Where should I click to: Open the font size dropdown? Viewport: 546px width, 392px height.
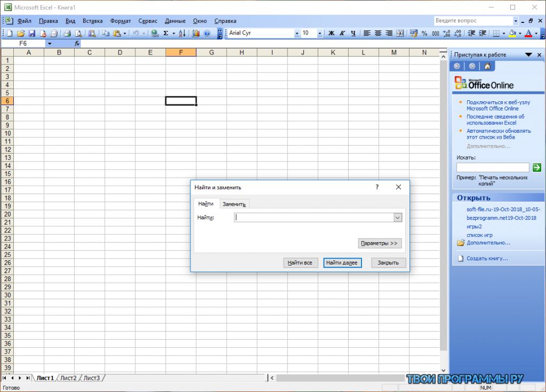click(320, 34)
